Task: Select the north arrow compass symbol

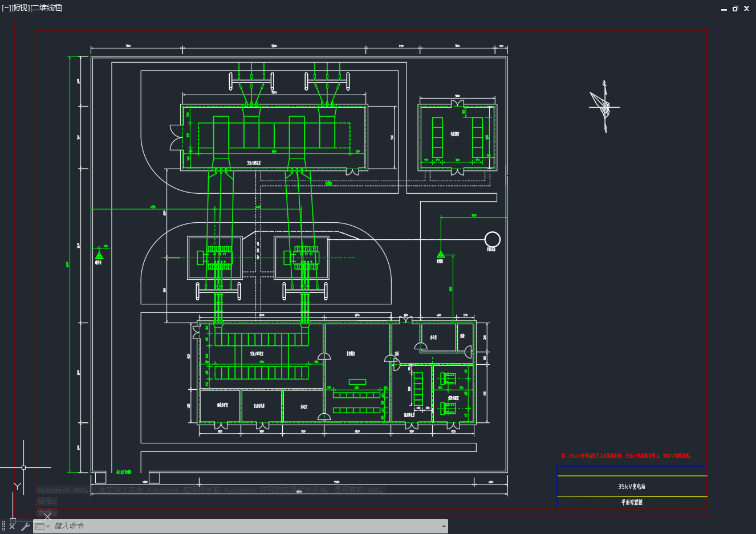Action: click(604, 107)
